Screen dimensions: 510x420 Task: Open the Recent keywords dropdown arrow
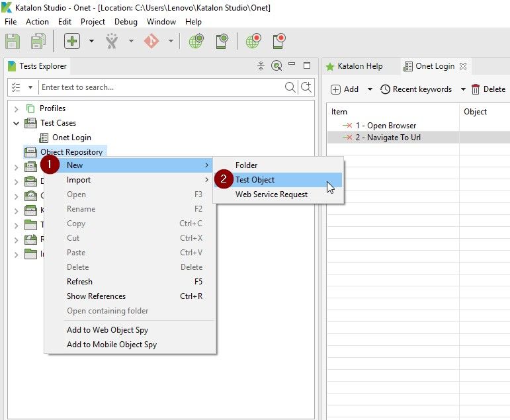click(463, 89)
